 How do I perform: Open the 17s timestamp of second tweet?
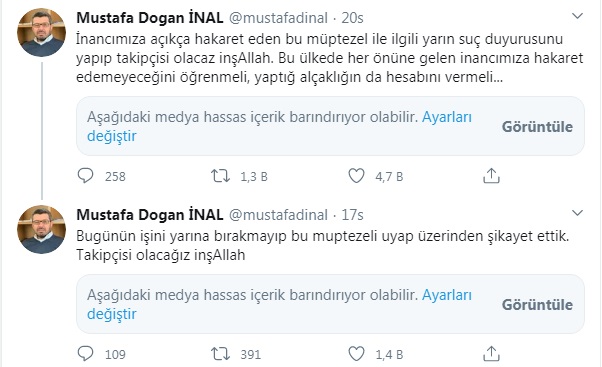[x=352, y=215]
